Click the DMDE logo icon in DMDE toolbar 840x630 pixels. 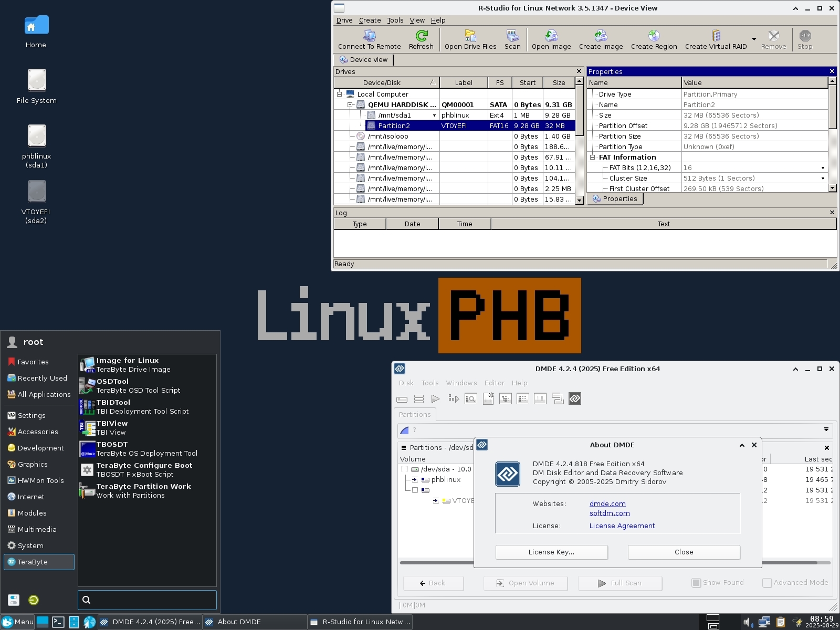point(575,399)
